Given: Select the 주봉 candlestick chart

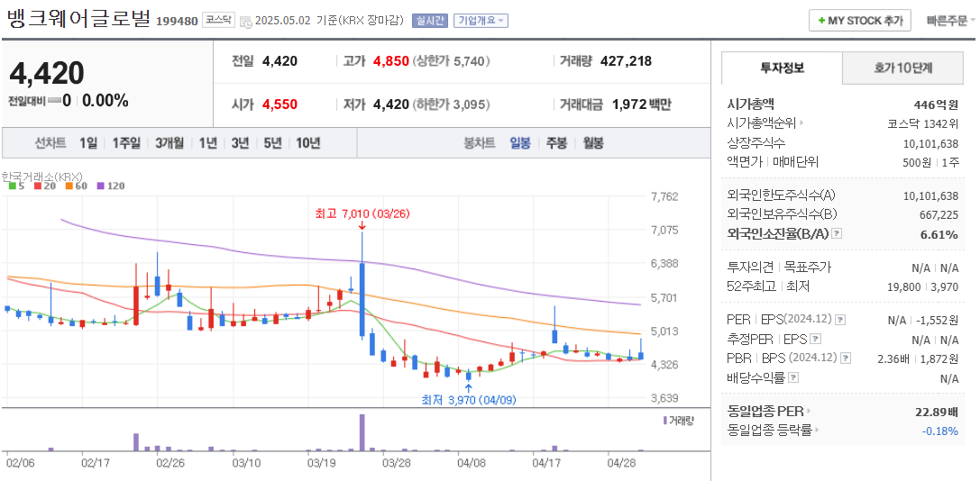Looking at the screenshot, I should (x=556, y=143).
